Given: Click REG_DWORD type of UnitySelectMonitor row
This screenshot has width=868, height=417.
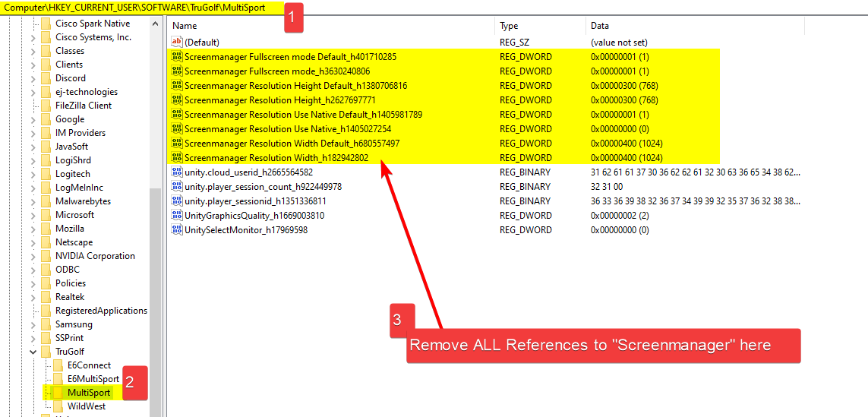Looking at the screenshot, I should tap(526, 229).
